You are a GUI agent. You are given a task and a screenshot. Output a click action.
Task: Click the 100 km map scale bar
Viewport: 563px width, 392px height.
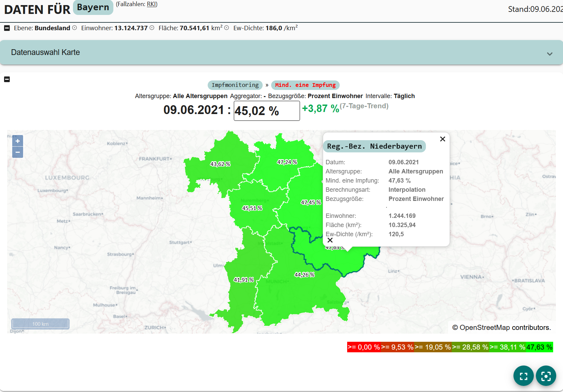(x=40, y=324)
